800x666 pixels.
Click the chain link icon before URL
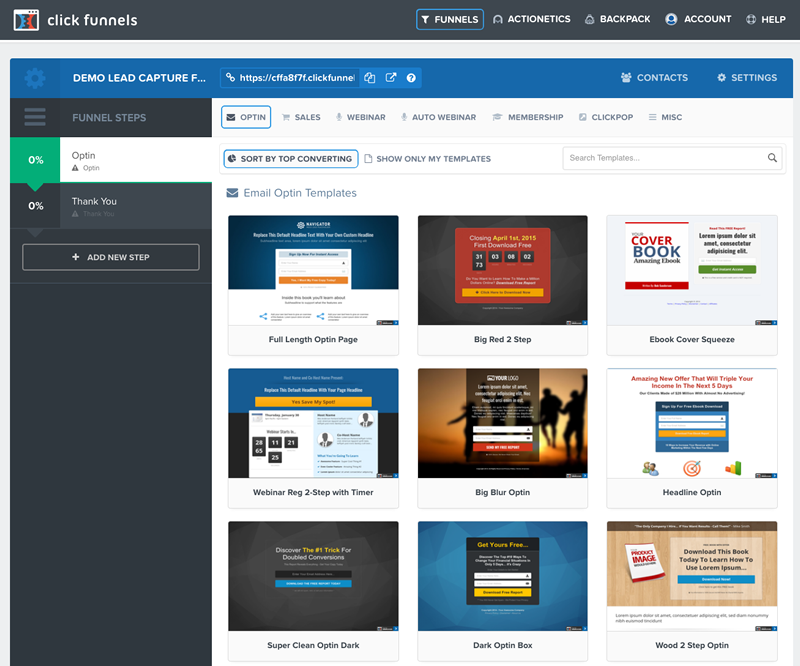[x=231, y=77]
